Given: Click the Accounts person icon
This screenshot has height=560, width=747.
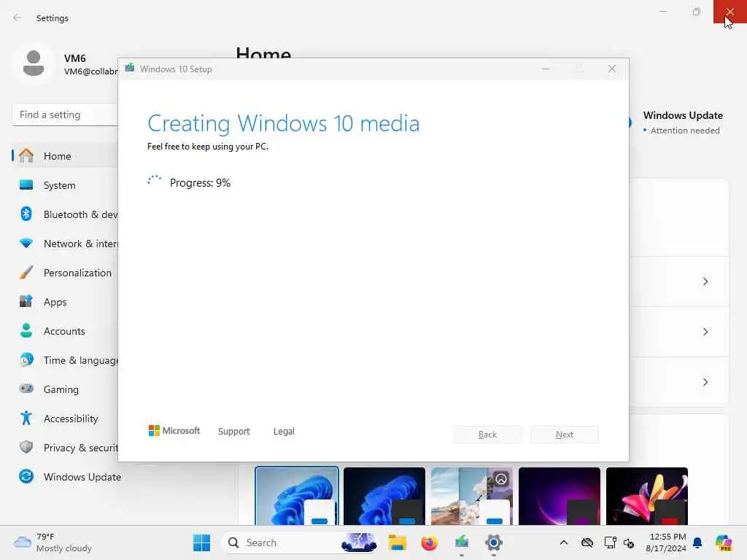Looking at the screenshot, I should (26, 330).
